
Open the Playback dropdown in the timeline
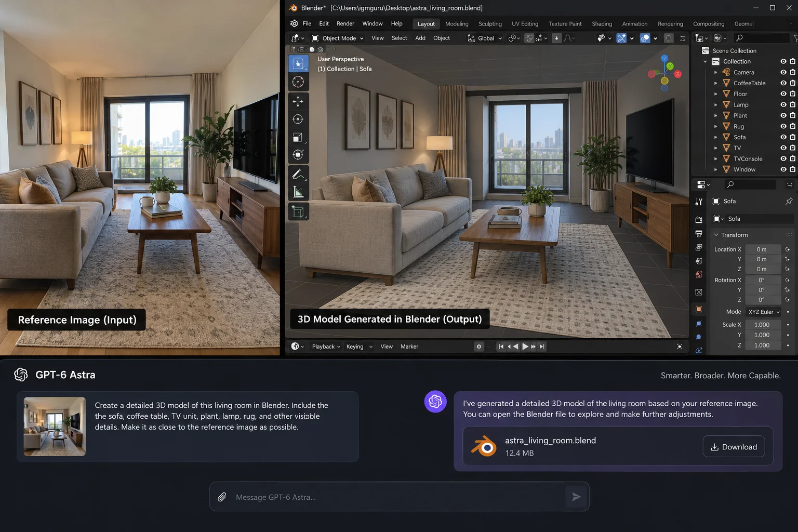click(326, 347)
